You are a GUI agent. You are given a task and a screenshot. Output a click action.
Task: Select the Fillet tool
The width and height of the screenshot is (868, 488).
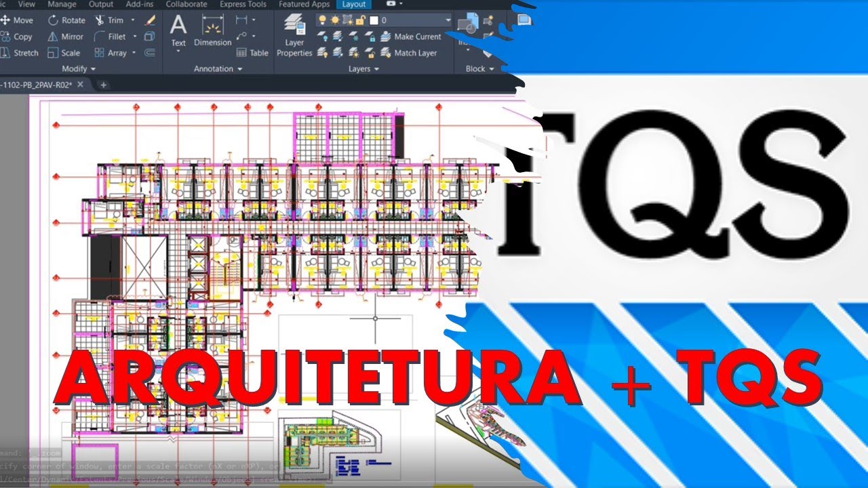pyautogui.click(x=111, y=37)
